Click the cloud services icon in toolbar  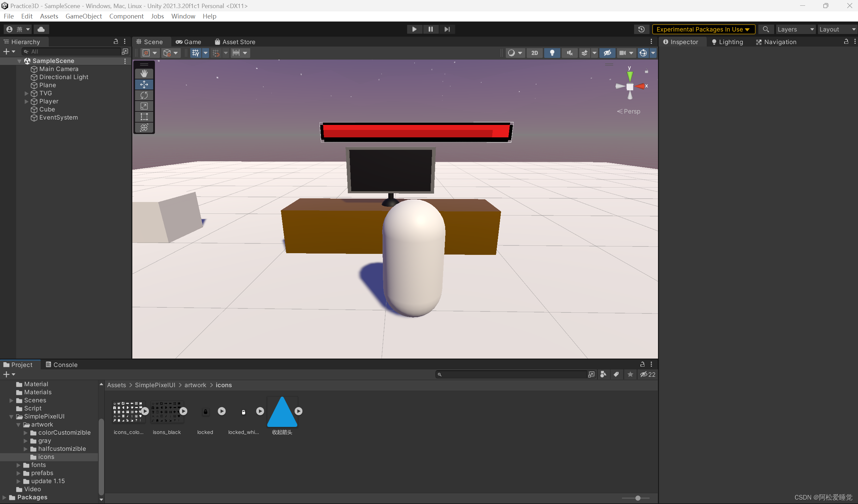point(41,29)
